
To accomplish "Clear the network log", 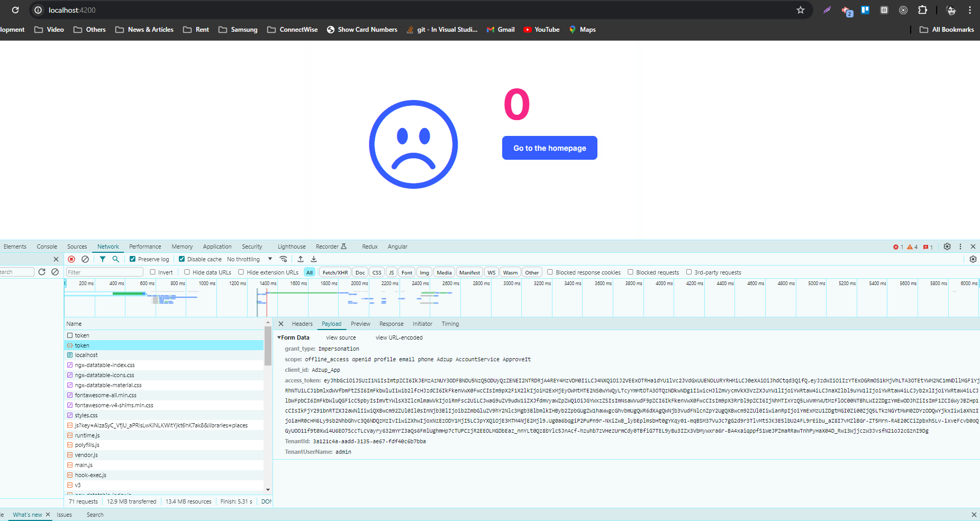I will 85,259.
